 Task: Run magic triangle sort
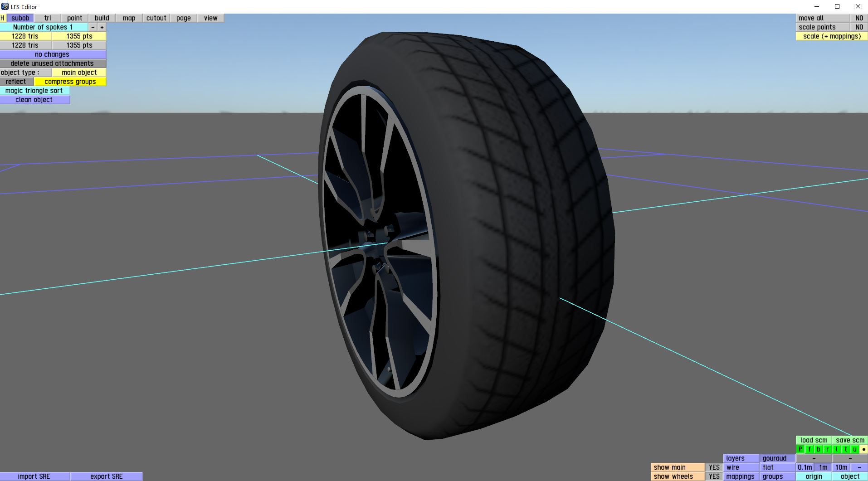tap(35, 91)
